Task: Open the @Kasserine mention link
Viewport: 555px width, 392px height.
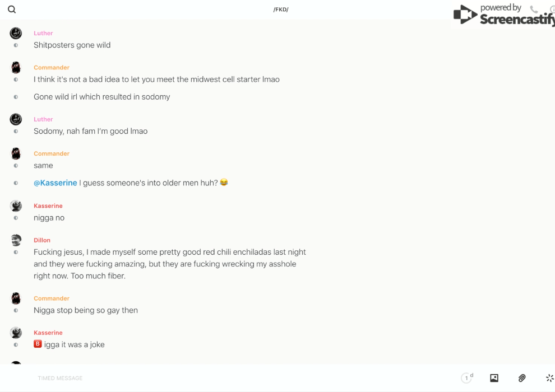Action: 55,183
